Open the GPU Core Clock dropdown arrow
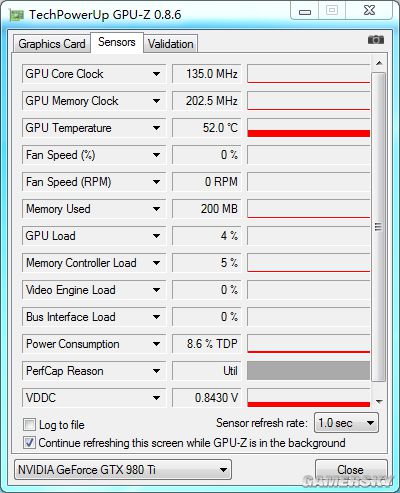This screenshot has height=493, width=400. [x=156, y=74]
